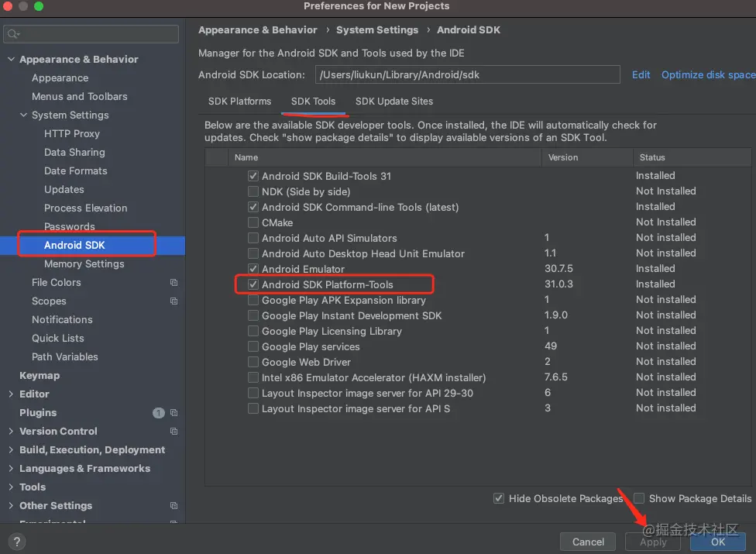This screenshot has height=554, width=756.
Task: Expand the Editor section
Action: tap(11, 394)
